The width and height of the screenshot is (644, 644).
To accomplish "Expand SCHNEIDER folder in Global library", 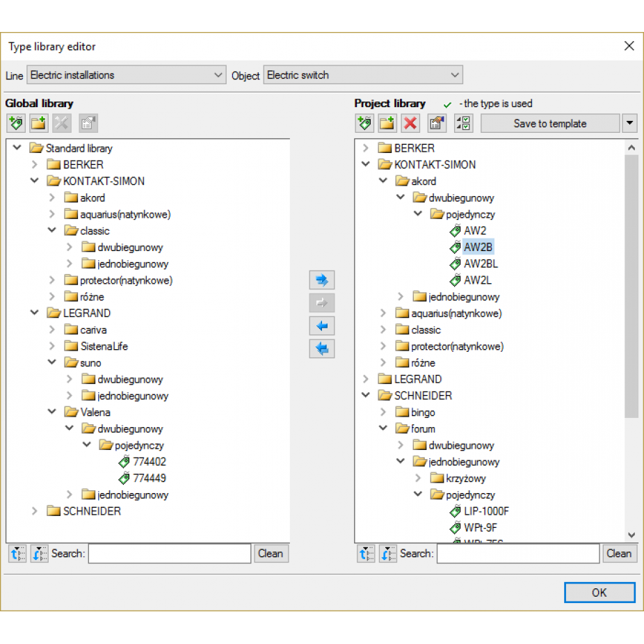I will click(35, 511).
